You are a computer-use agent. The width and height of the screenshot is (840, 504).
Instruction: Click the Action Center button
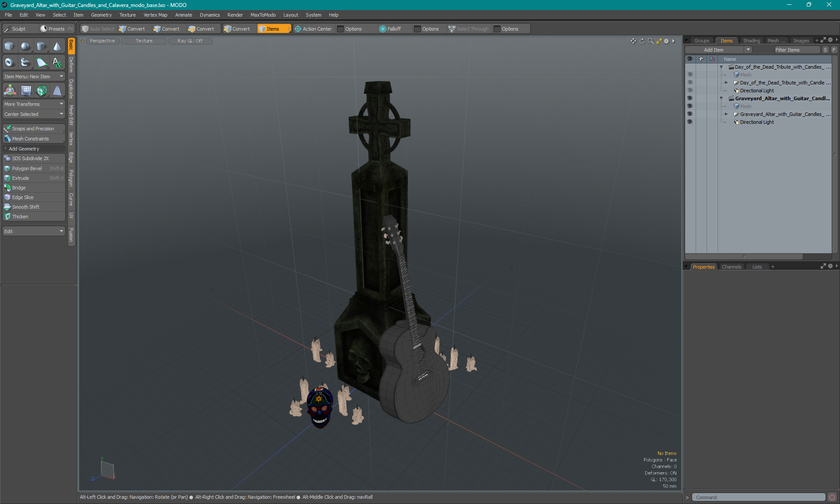click(313, 29)
